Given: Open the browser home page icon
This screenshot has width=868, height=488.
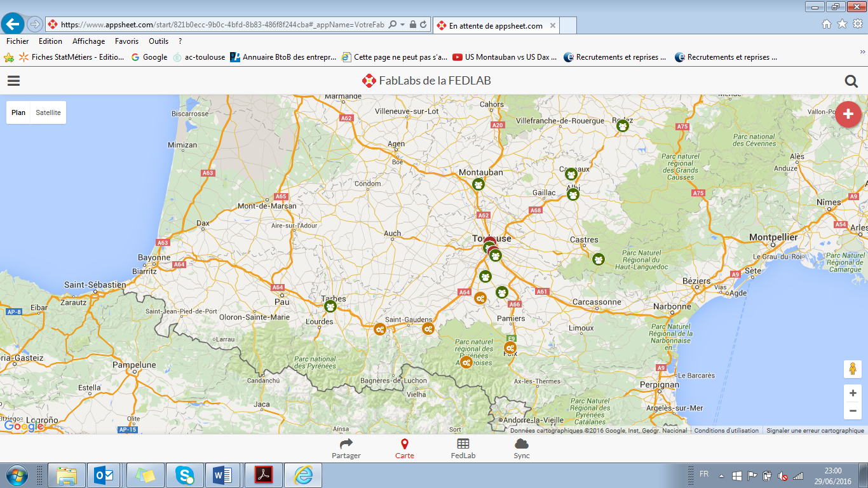Looking at the screenshot, I should (827, 24).
